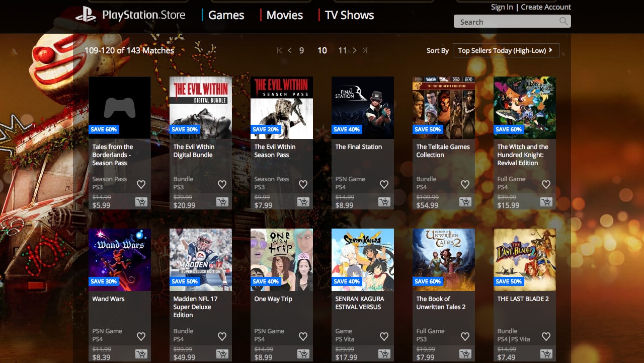Click One Way Trip title text
Image resolution: width=644 pixels, height=363 pixels.
[x=273, y=299]
